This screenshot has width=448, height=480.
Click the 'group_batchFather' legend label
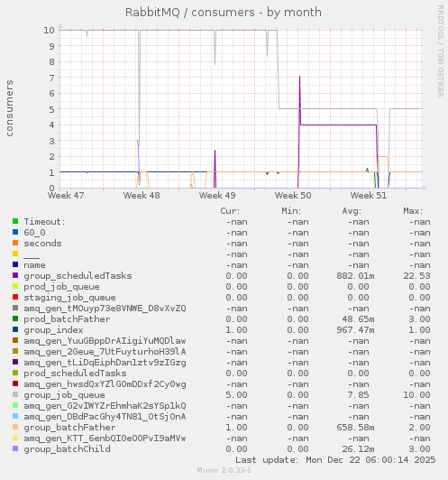pyautogui.click(x=69, y=428)
